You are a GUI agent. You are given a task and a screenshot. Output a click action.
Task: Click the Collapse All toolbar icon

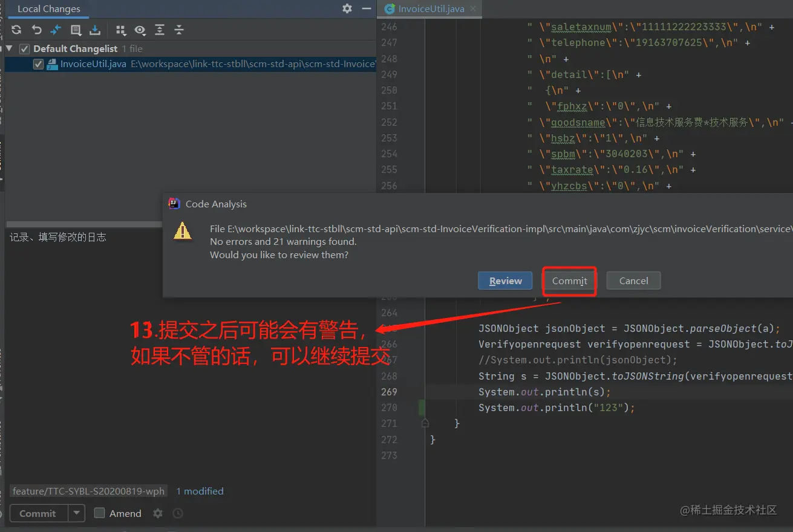pos(179,30)
